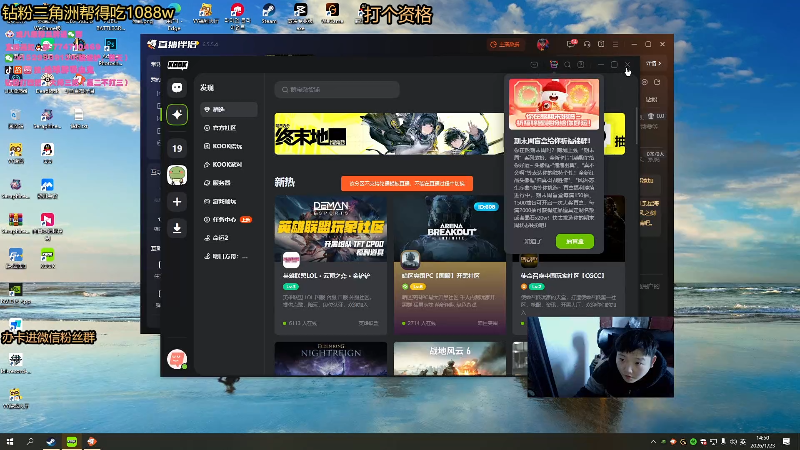Screen dimensions: 800x450
Task: Open the Steam shortcut on the desktop
Action: pyautogui.click(x=268, y=13)
